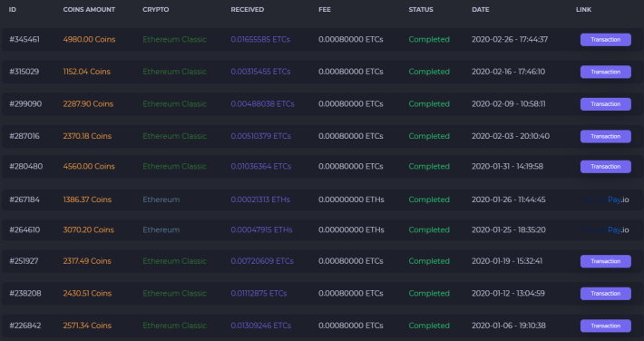Click received value 0.01309246 ETCs

click(261, 326)
